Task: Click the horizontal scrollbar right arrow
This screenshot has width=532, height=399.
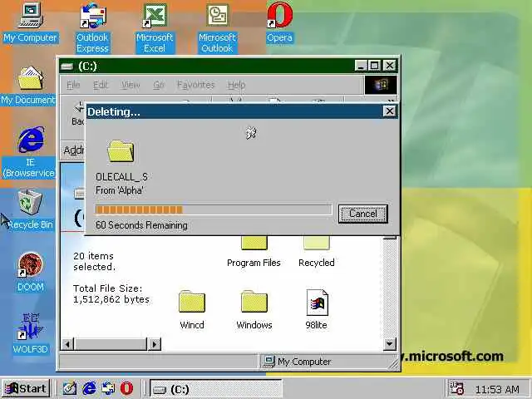Action: pyautogui.click(x=155, y=344)
